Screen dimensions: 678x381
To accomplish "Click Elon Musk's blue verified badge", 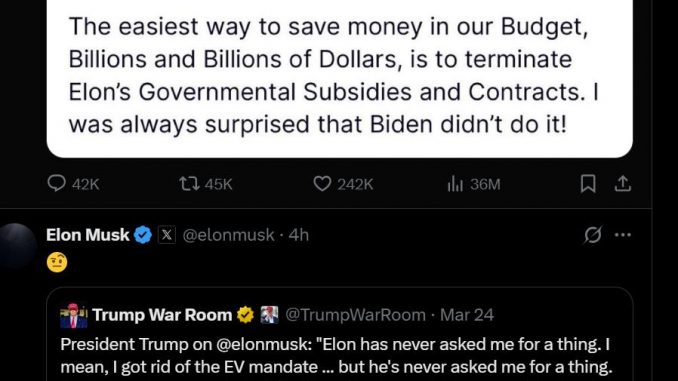I will (143, 235).
